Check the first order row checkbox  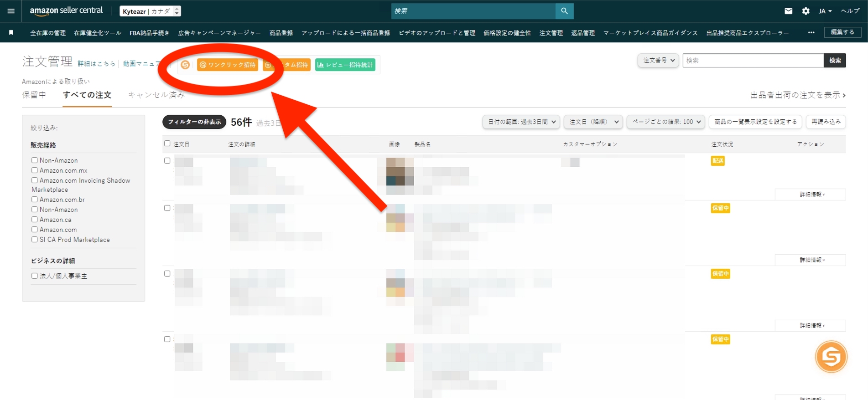coord(167,161)
